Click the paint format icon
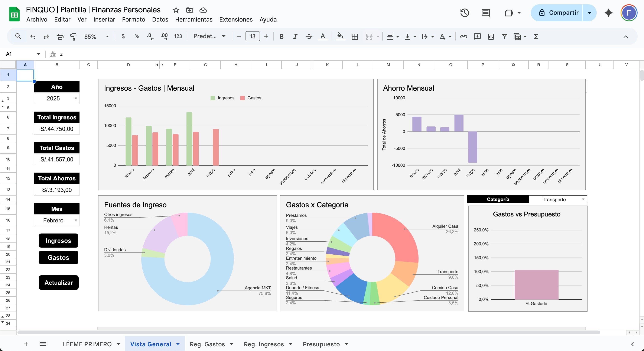644x351 pixels. 73,36
